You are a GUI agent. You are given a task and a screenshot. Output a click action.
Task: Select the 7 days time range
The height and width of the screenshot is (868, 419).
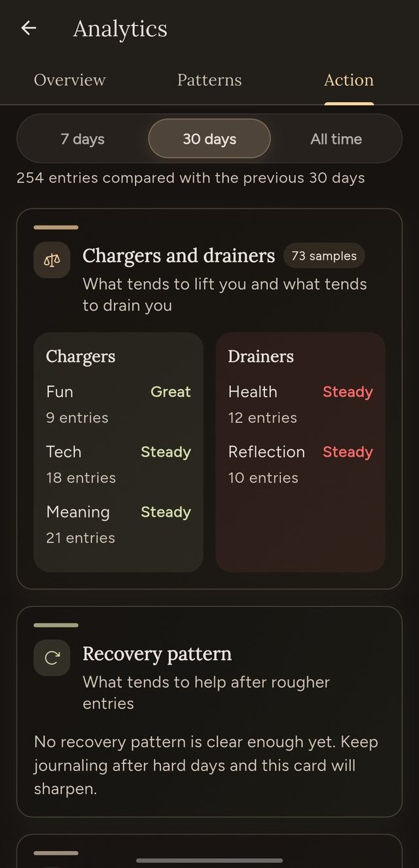pyautogui.click(x=83, y=139)
